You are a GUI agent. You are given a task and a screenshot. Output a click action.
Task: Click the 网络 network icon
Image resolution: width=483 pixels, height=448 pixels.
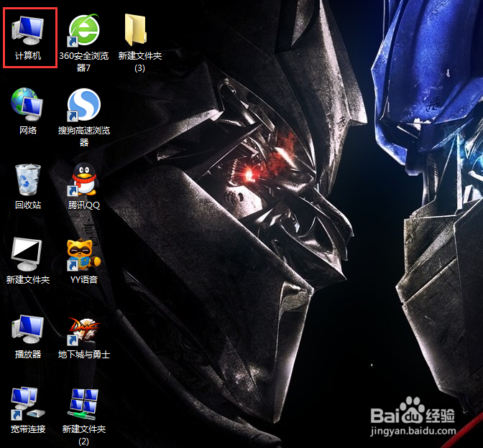click(27, 105)
